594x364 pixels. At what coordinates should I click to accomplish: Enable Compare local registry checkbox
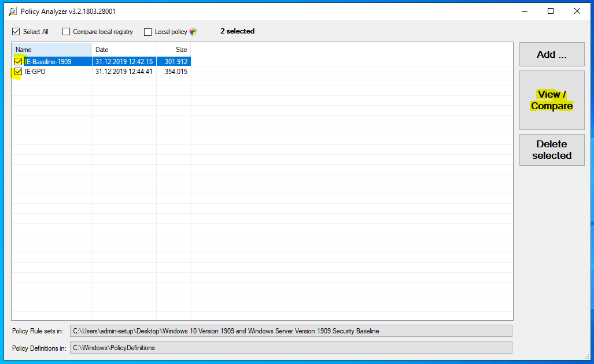pyautogui.click(x=67, y=31)
